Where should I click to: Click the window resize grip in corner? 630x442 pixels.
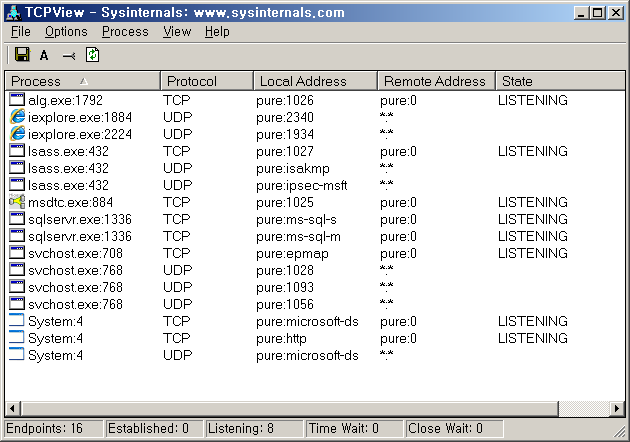click(x=619, y=431)
